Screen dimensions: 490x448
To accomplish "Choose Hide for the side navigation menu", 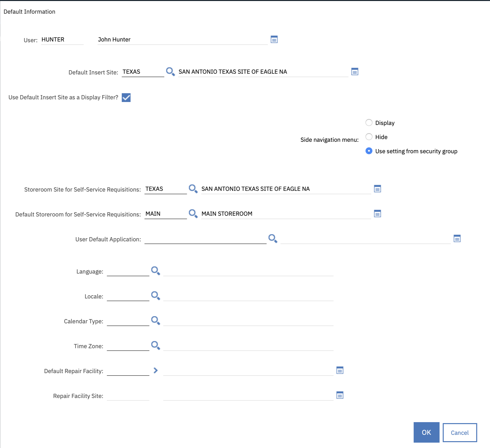I will click(x=369, y=137).
